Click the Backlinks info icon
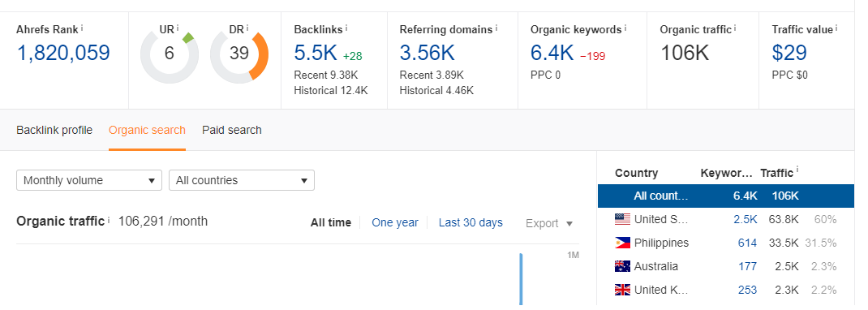Viewport: 868px width, 310px height. (346, 27)
